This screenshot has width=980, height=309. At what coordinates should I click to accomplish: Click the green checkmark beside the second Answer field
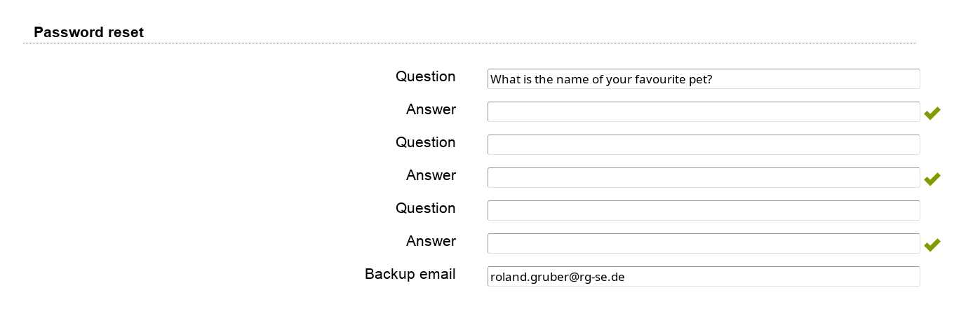coord(932,179)
